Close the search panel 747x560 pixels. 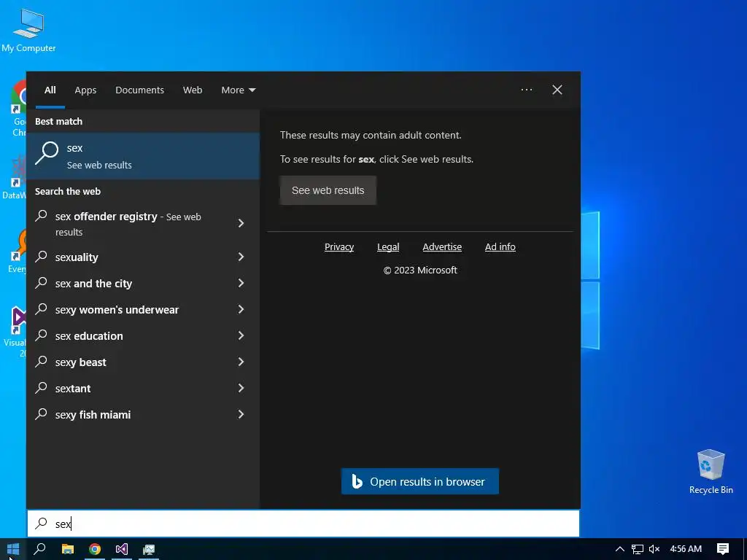[x=557, y=90]
